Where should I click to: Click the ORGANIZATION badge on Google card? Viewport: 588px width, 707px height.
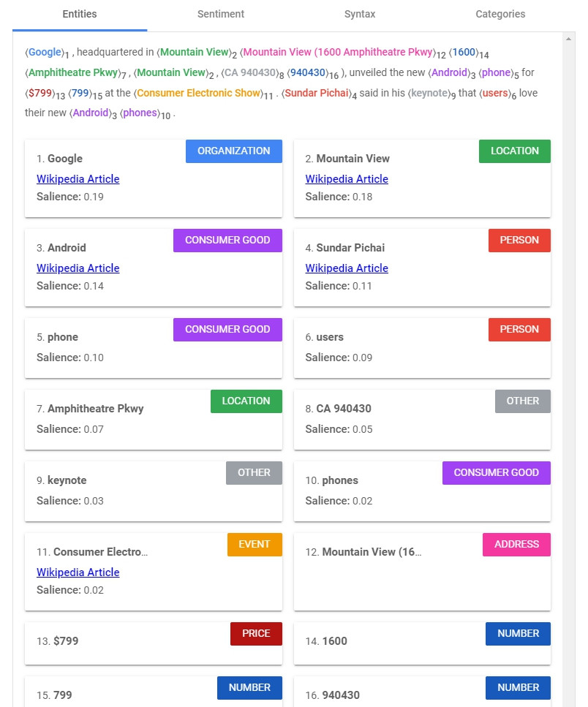233,151
